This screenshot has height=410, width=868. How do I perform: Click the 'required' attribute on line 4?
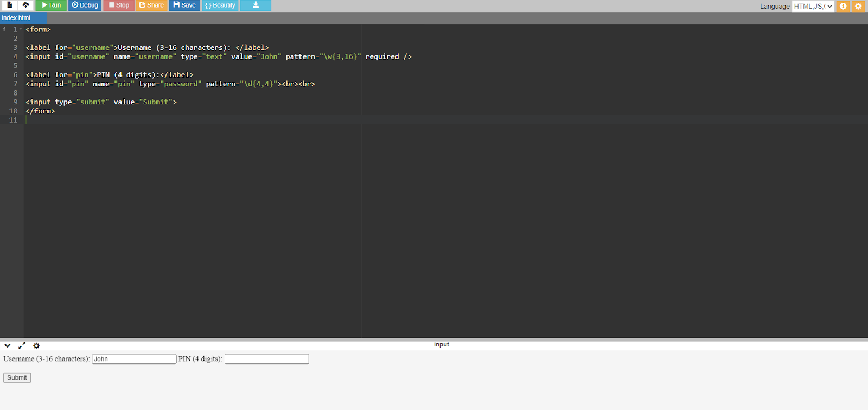(382, 56)
